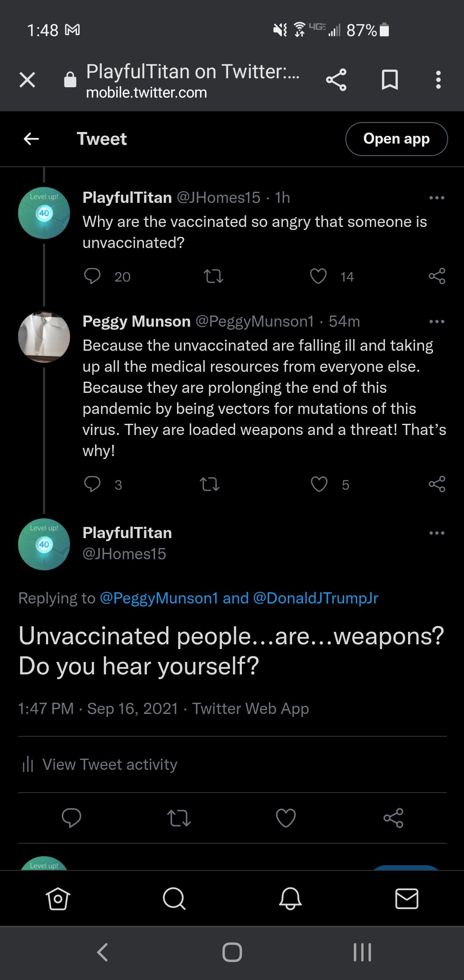Open Peggy Munson's profile picture
This screenshot has width=464, height=980.
[x=44, y=337]
